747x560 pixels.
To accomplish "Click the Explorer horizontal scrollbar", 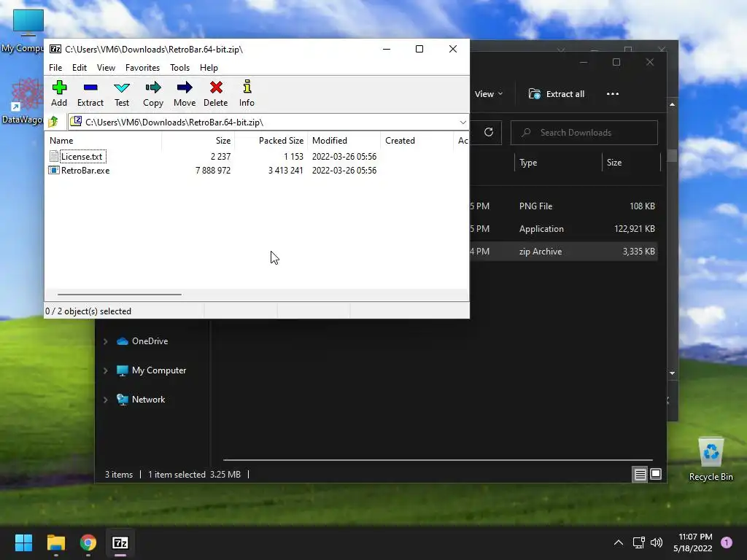I will 438,460.
